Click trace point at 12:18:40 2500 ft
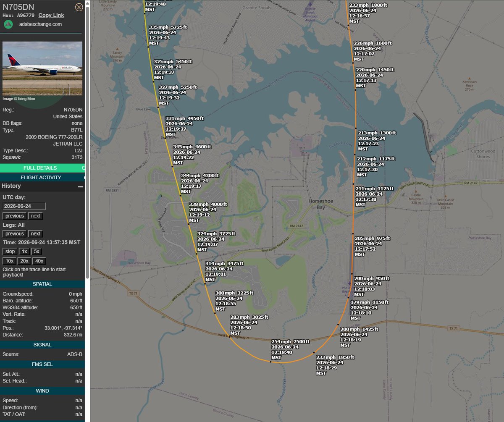Screen dimensions: 504x422 (x=270, y=361)
